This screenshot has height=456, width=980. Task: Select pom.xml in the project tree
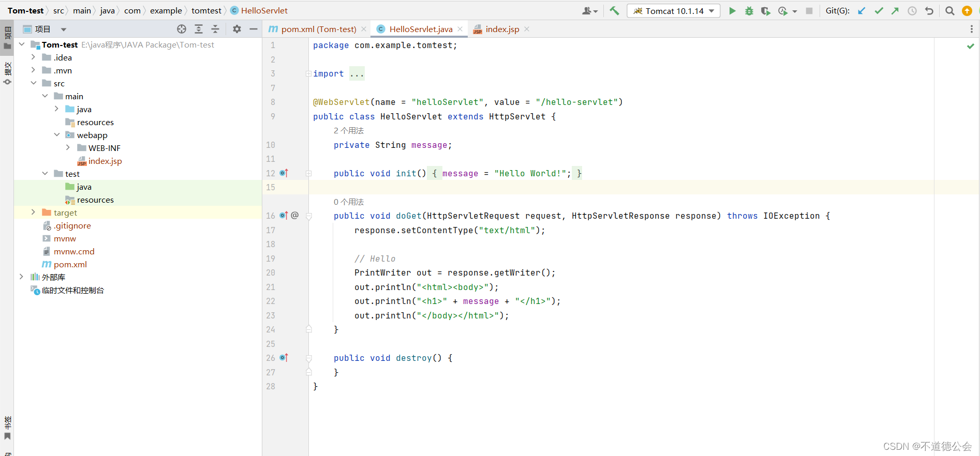(x=70, y=264)
